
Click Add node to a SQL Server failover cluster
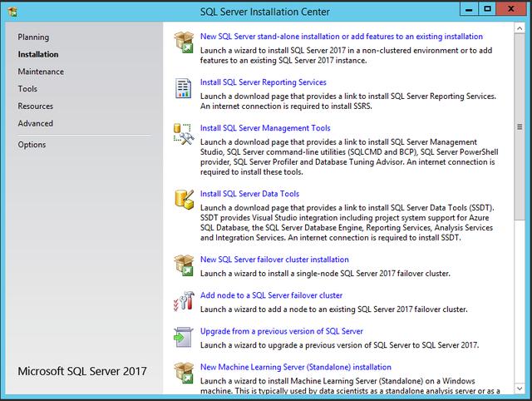(271, 295)
